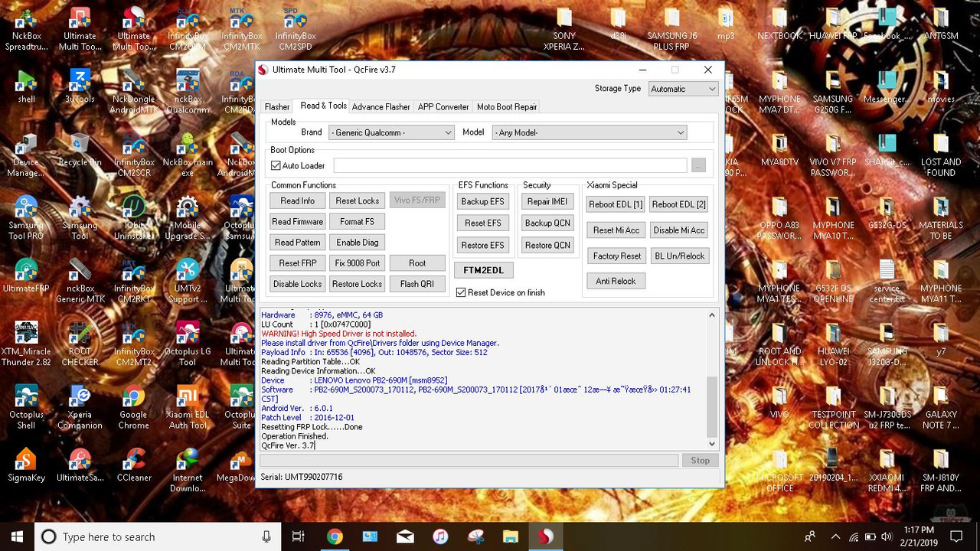
Task: Open the SigmaKey desktop icon
Action: tap(26, 465)
